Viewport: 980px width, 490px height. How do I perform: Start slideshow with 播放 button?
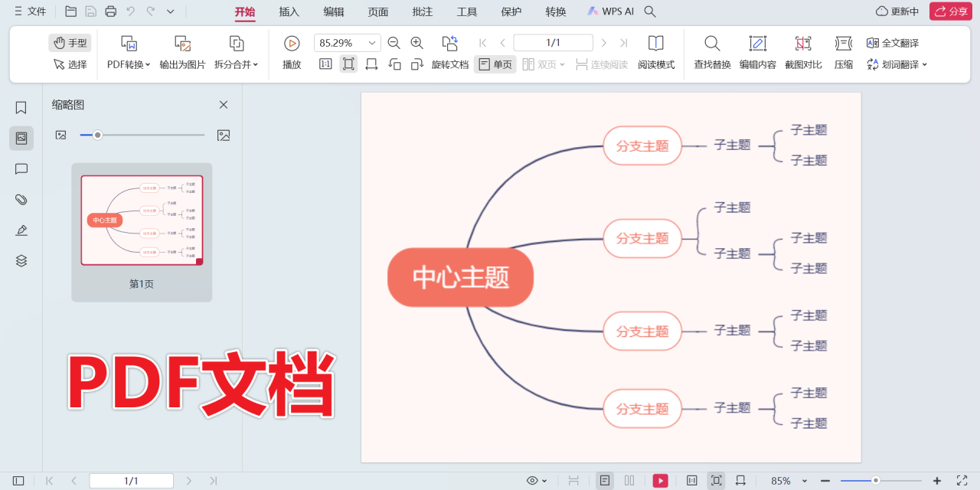point(292,53)
